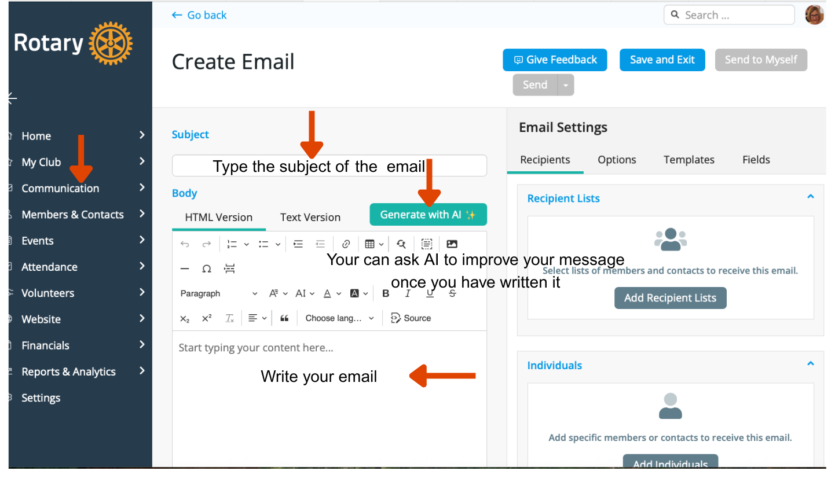The height and width of the screenshot is (504, 835).
Task: Click the Send to Myself button
Action: click(x=761, y=60)
